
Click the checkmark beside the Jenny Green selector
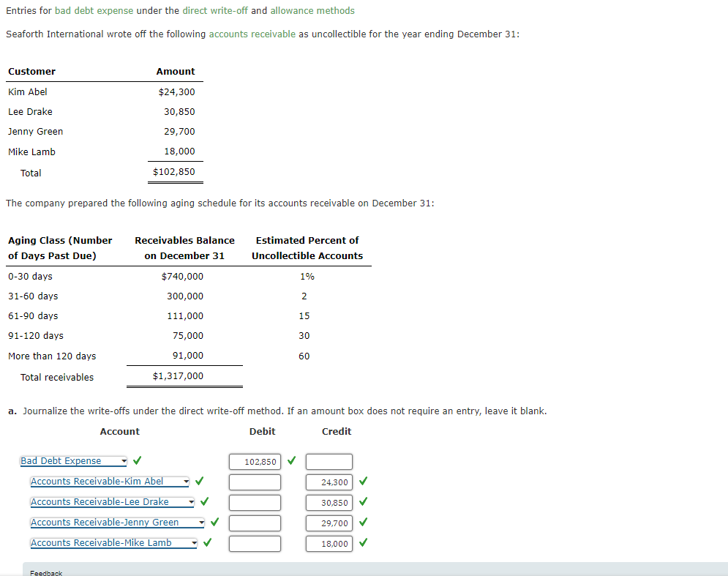214,522
